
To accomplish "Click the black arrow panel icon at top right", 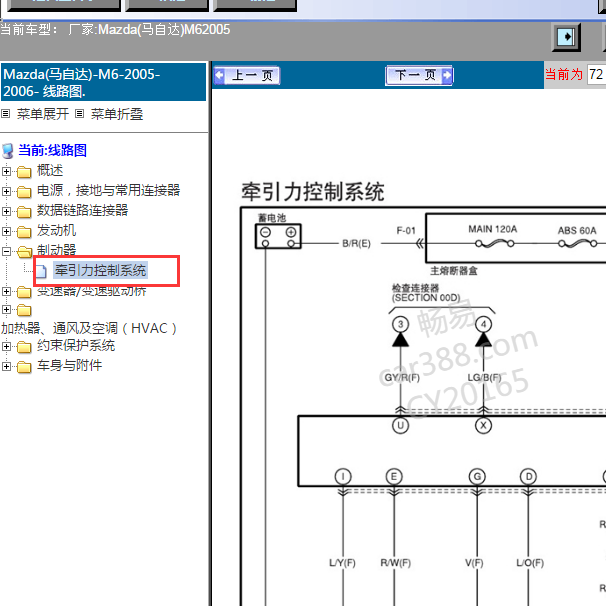I will click(x=566, y=37).
